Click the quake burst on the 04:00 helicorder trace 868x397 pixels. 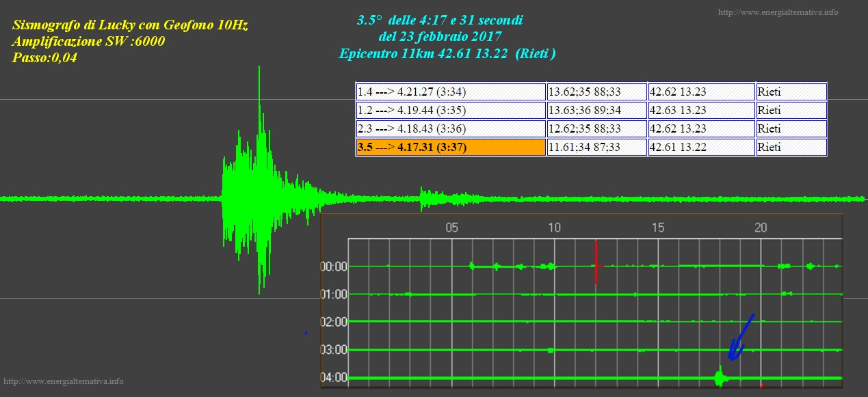click(x=719, y=377)
